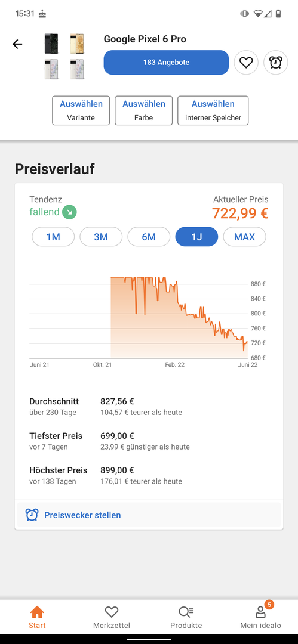Open Mein idealo profile tab
Image resolution: width=298 pixels, height=644 pixels.
[x=260, y=617]
